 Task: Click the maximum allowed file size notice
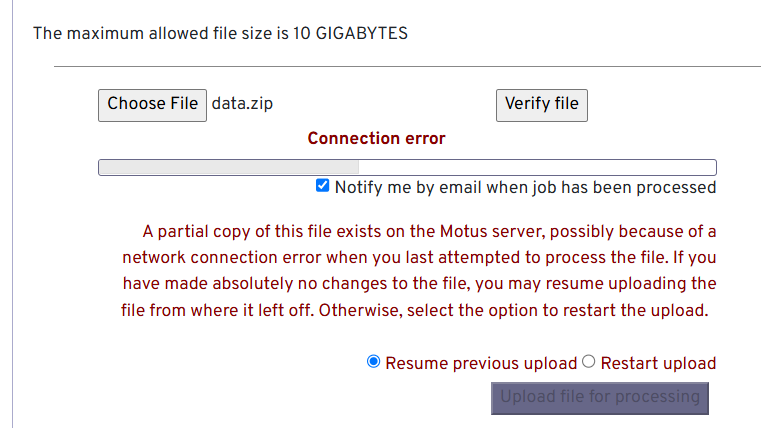point(221,33)
